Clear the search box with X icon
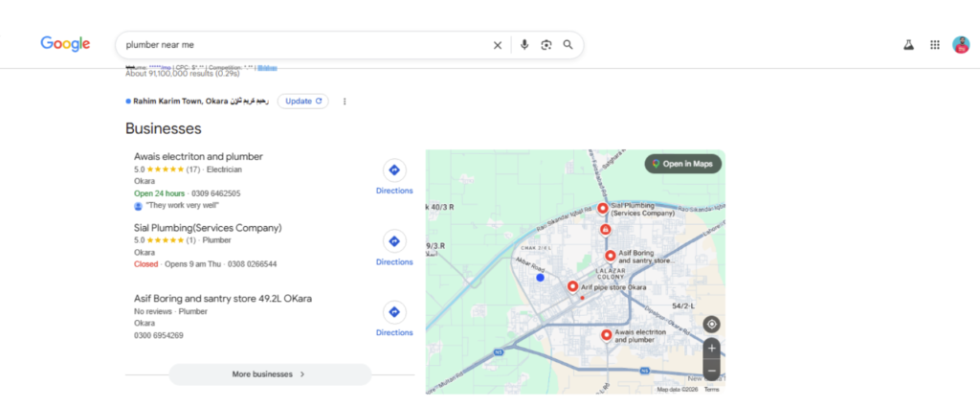 [498, 45]
